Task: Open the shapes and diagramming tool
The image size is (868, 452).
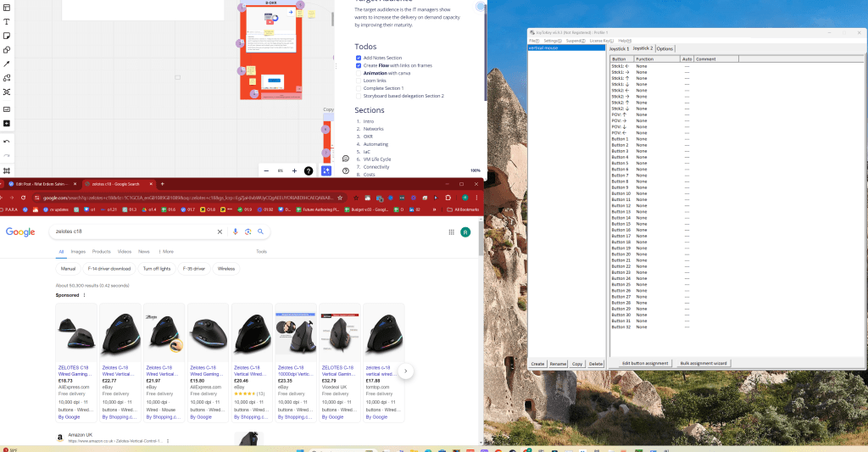Action: 7,78
